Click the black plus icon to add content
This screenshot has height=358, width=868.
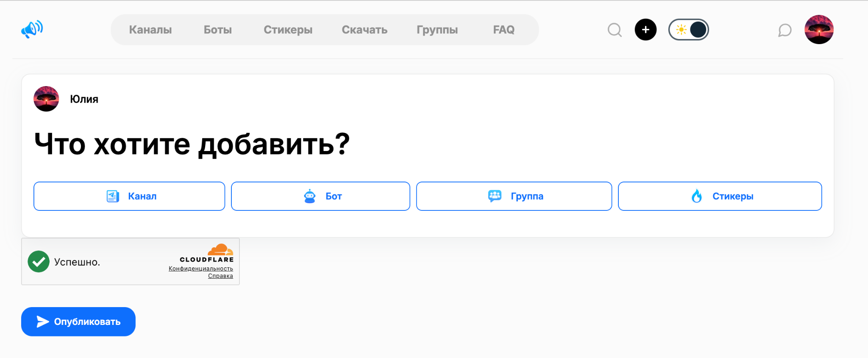[x=645, y=30]
